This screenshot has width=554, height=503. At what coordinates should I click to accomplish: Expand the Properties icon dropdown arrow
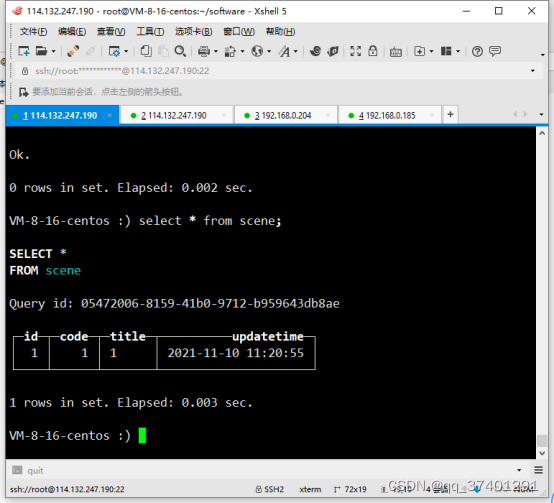126,52
